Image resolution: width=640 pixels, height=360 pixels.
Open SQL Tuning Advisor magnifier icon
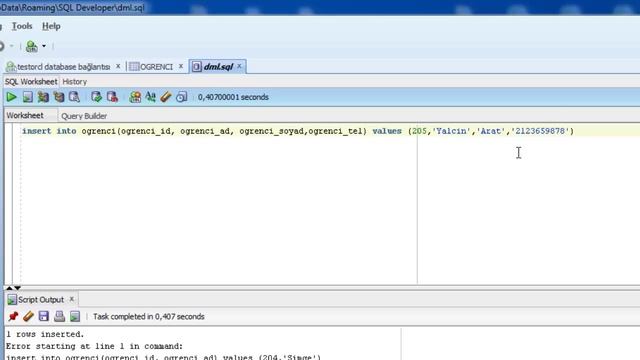[74, 97]
